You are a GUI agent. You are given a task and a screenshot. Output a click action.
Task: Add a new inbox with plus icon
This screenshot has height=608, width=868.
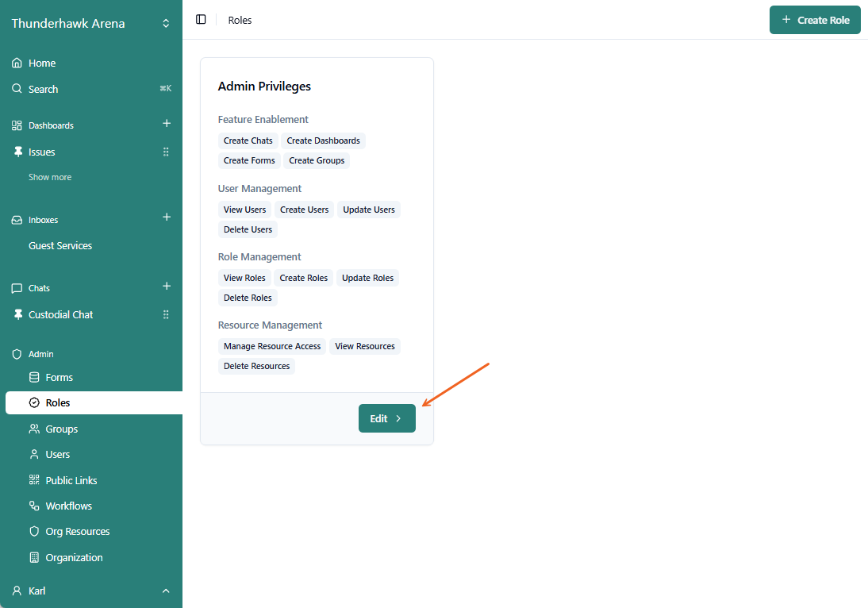[x=167, y=217]
